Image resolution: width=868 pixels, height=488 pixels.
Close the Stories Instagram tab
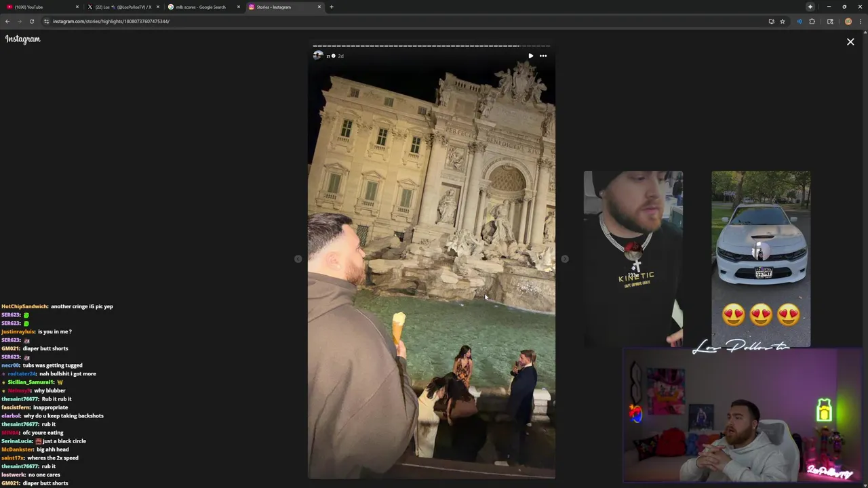tap(319, 7)
